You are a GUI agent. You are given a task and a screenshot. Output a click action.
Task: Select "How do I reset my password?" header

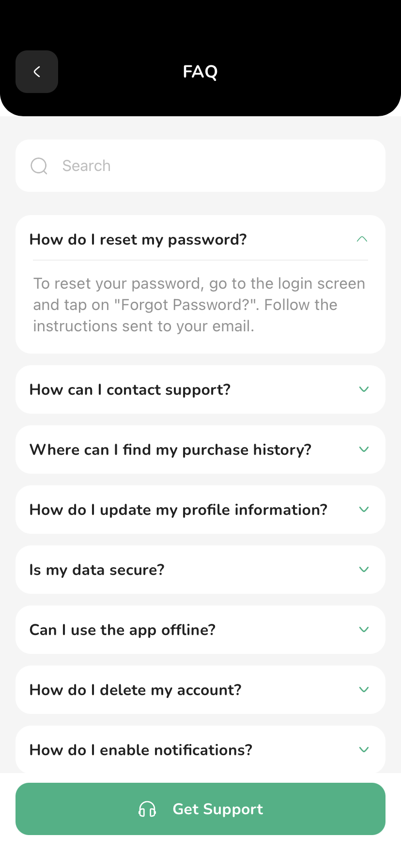coord(200,239)
